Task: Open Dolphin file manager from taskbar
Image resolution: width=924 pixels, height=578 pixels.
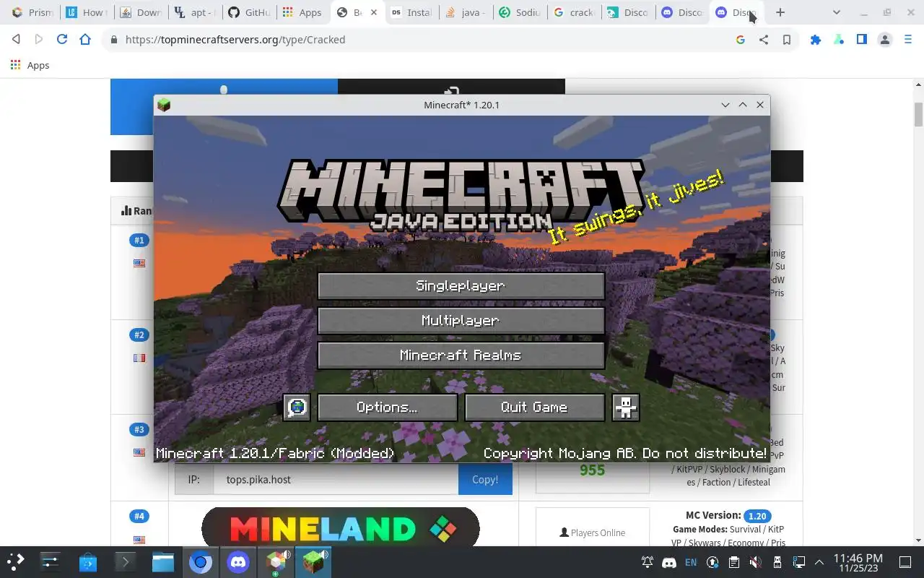Action: (163, 561)
